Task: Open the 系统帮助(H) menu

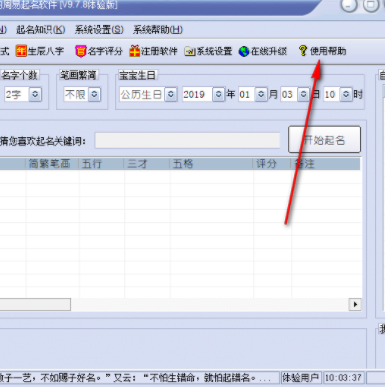Action: [158, 30]
